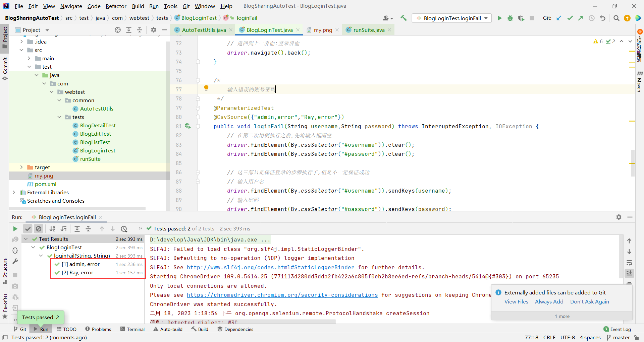
Task: Open the Problems tool window
Action: point(98,329)
